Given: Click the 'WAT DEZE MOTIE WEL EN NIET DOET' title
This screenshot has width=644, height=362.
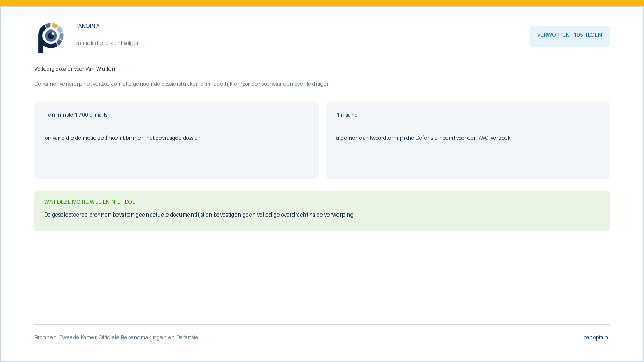Looking at the screenshot, I should 91,202.
